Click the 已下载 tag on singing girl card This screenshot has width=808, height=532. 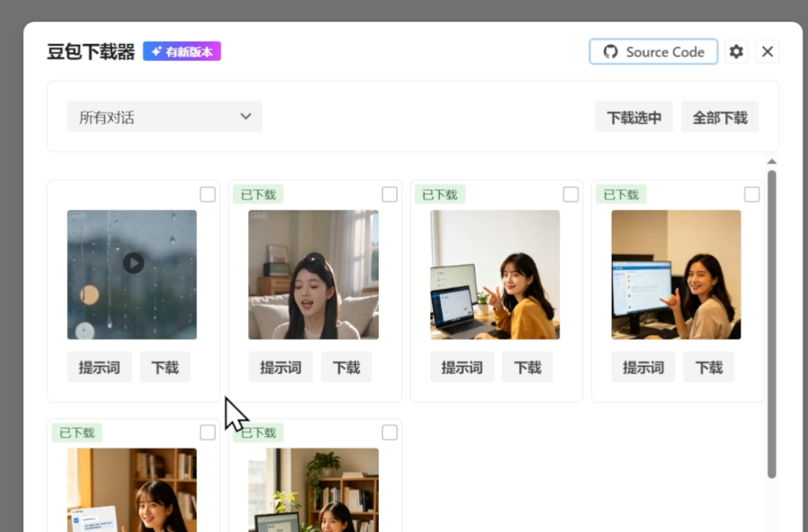(258, 195)
